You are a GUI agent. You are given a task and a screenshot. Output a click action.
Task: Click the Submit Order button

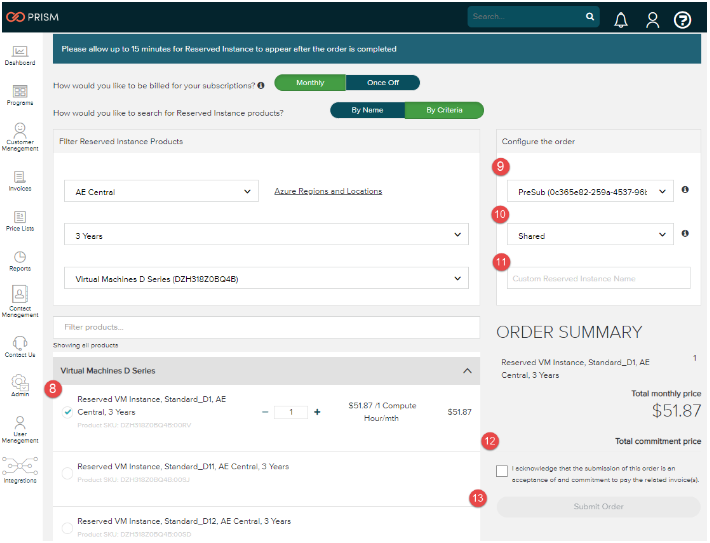pyautogui.click(x=598, y=507)
